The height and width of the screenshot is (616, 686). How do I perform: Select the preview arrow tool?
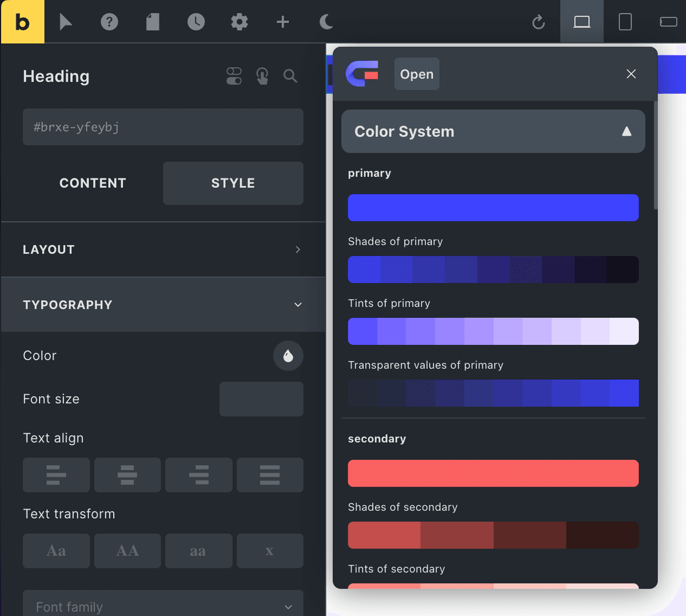click(66, 22)
